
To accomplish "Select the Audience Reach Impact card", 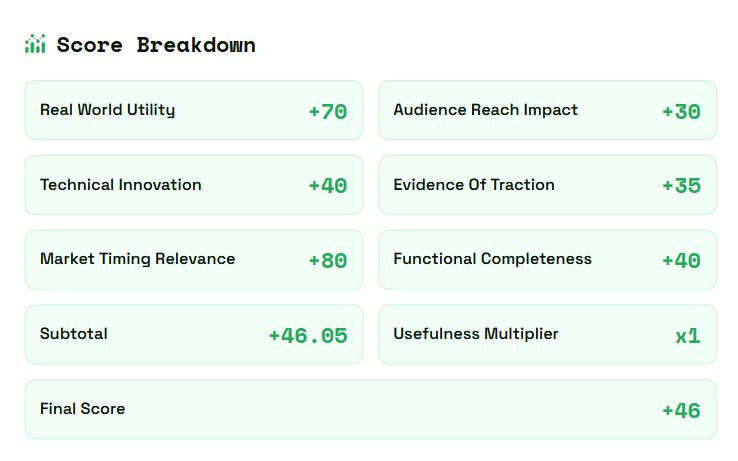I will click(x=547, y=110).
